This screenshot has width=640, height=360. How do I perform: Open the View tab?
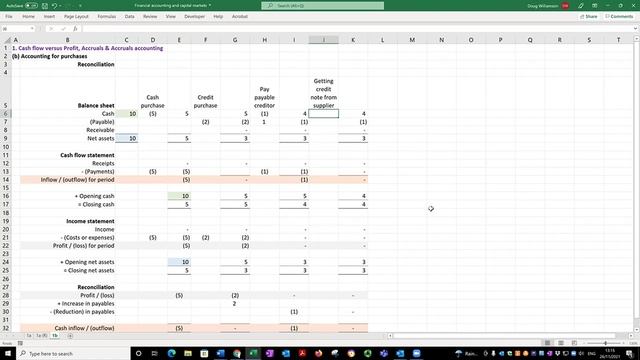click(171, 16)
